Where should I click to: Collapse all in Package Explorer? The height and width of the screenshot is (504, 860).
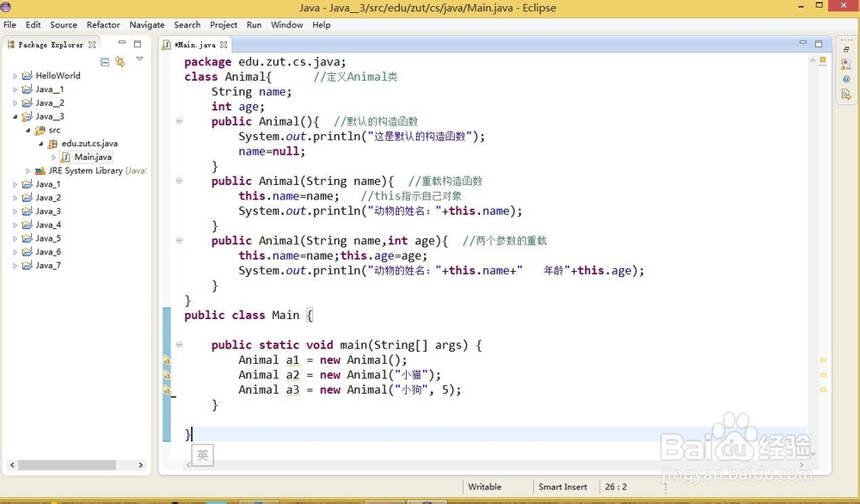pyautogui.click(x=104, y=62)
